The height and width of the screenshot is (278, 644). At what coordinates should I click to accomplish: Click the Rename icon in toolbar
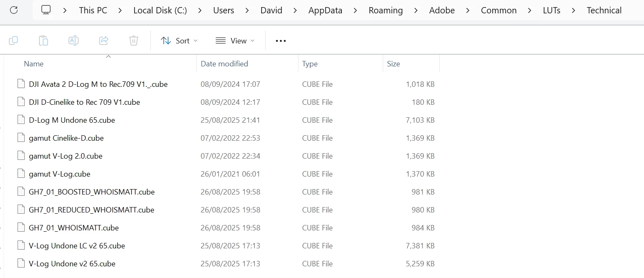pos(74,40)
